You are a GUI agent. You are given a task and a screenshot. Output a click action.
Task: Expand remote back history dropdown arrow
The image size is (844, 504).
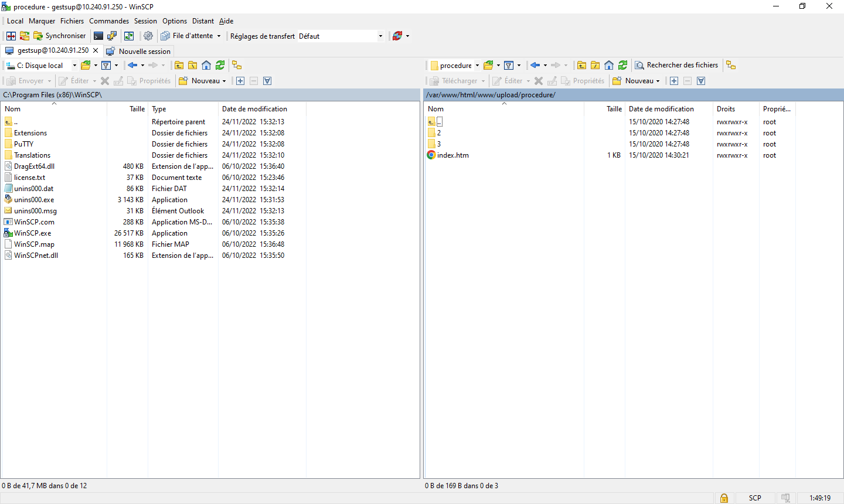pyautogui.click(x=545, y=65)
